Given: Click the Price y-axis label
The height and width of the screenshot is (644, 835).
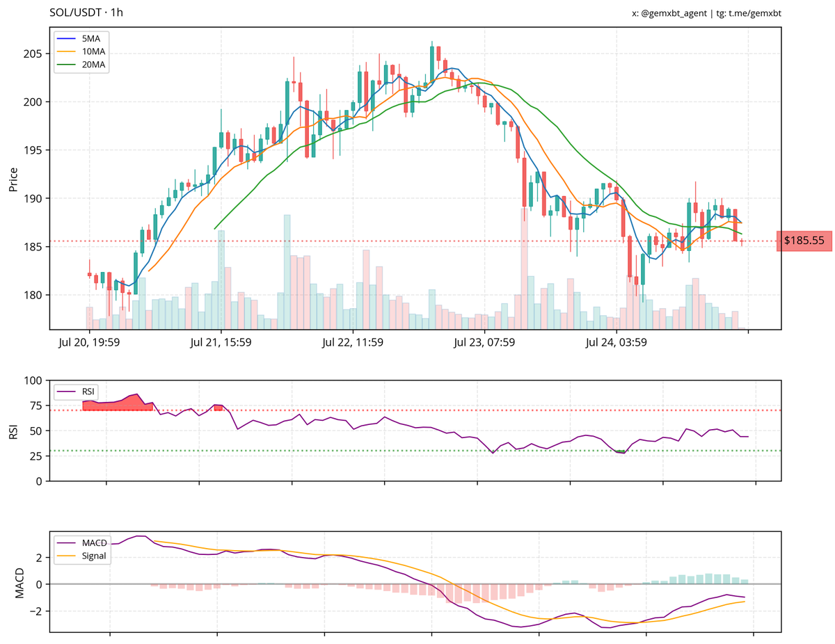Looking at the screenshot, I should coord(13,179).
